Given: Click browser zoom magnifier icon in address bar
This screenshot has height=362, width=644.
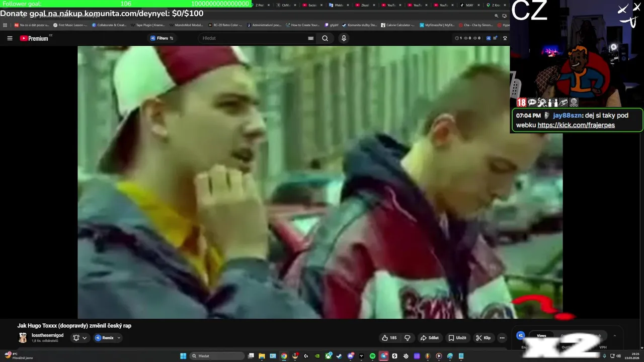Looking at the screenshot, I should [496, 16].
